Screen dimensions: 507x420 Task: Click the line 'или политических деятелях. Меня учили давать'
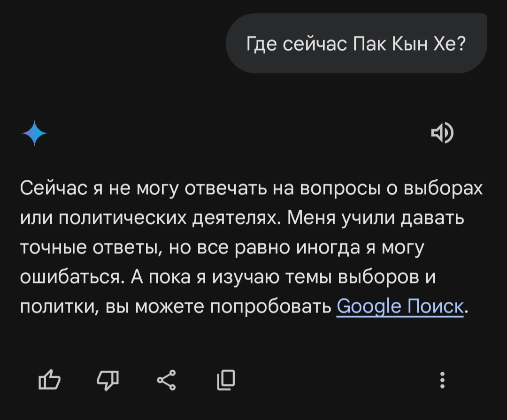click(x=242, y=218)
